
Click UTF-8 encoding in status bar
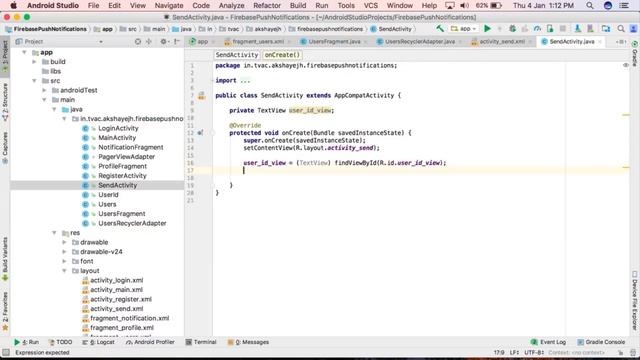pyautogui.click(x=533, y=352)
